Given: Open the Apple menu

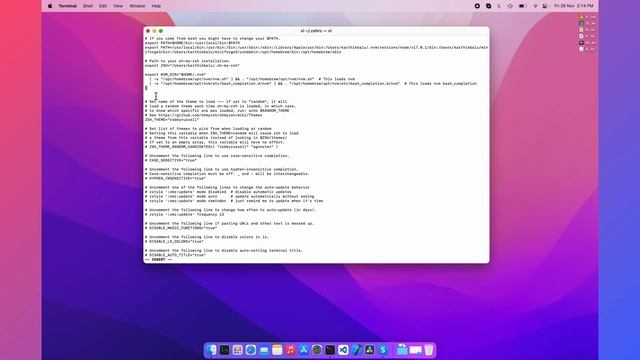Looking at the screenshot, I should point(50,6).
